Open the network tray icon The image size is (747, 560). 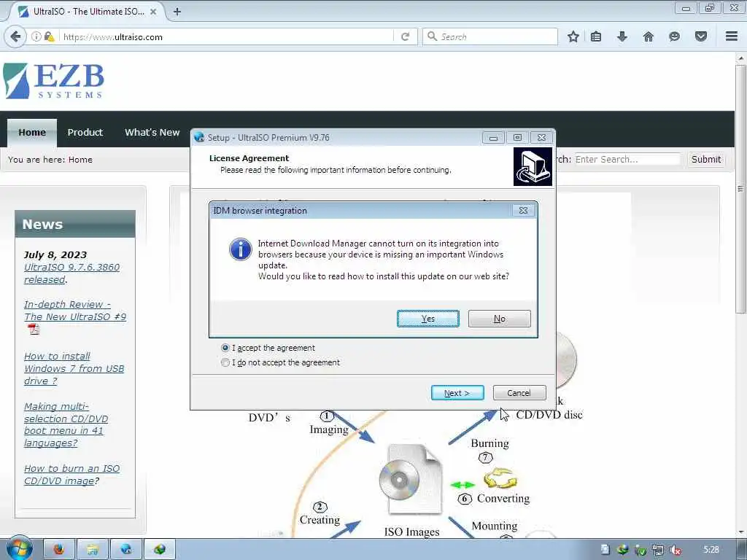658,550
